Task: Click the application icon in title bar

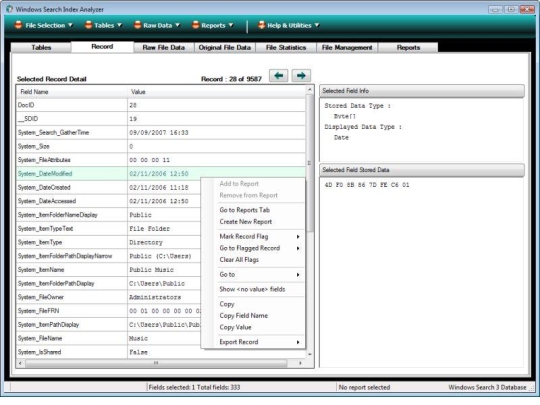Action: click(x=9, y=9)
